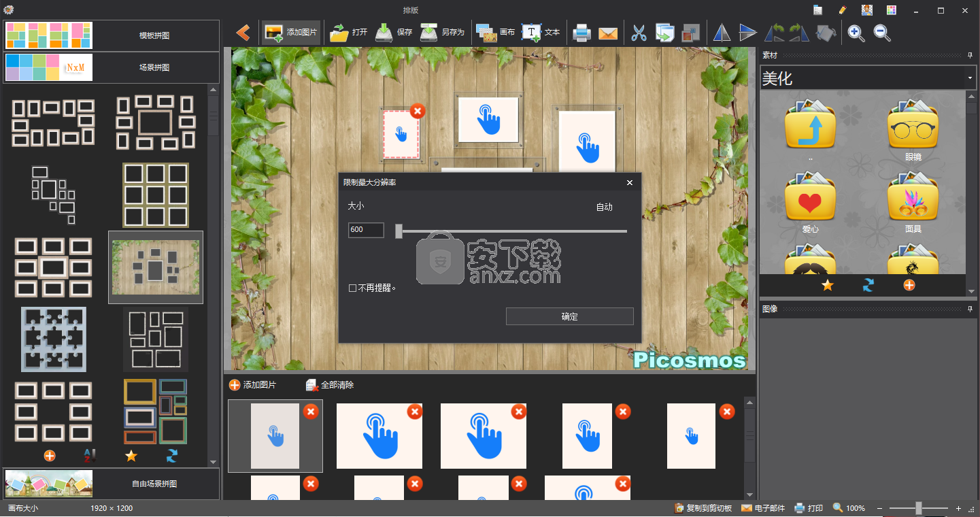Flip vertically with the blue triangle icon

pos(747,33)
